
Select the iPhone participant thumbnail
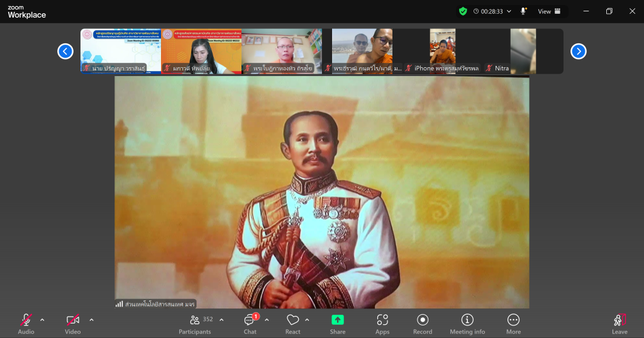coord(443,52)
